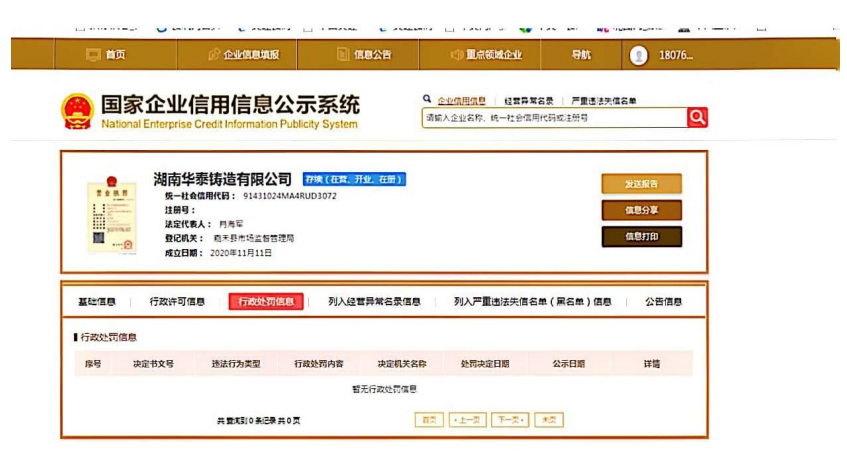This screenshot has width=847, height=458.
Task: Click the 存续（在营、开业、在册） status badge
Action: pos(354,179)
